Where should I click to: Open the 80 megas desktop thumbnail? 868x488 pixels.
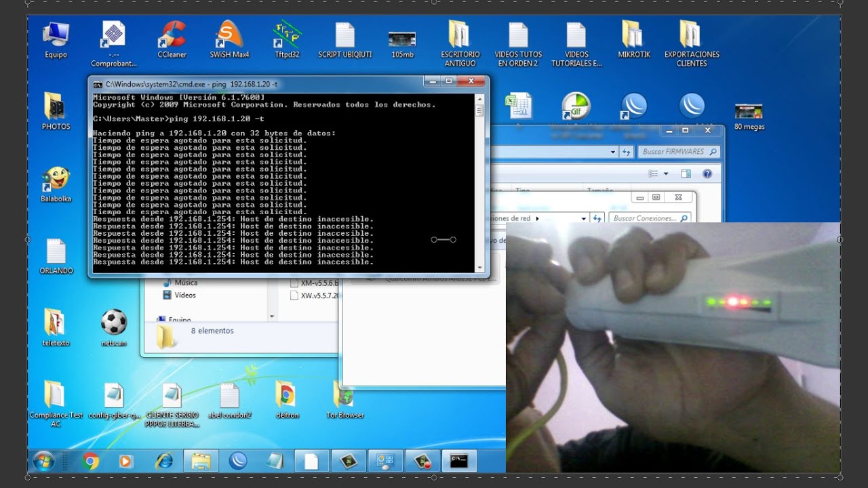[x=749, y=116]
